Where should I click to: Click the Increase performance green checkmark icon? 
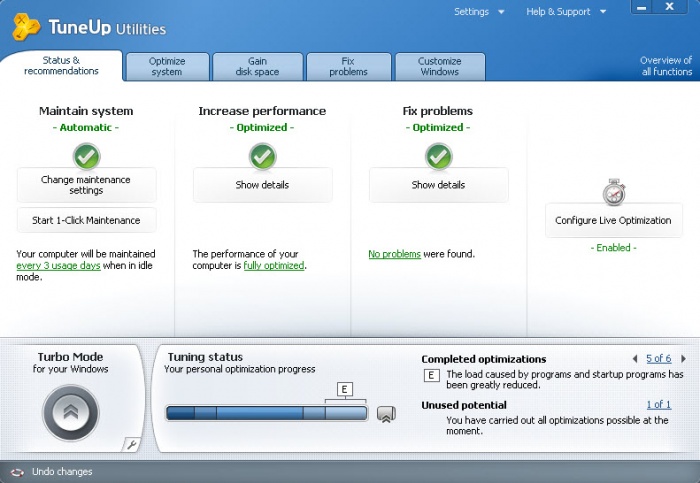coord(262,156)
